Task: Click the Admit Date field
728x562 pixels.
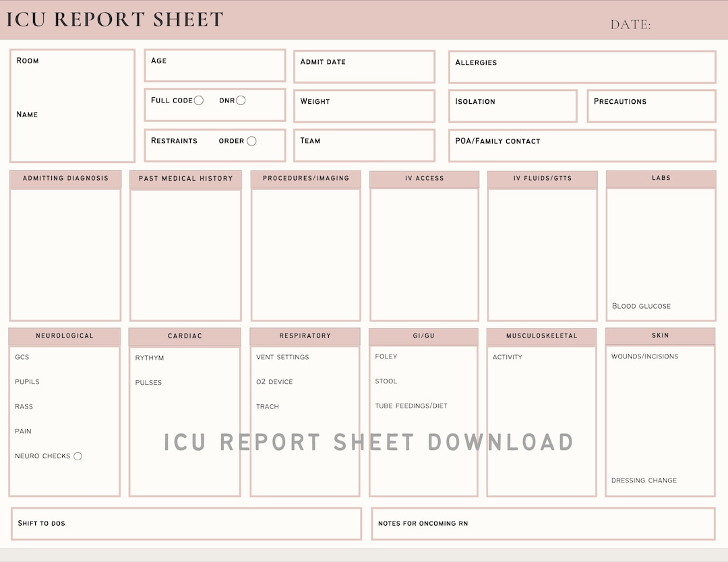Action: point(364,65)
